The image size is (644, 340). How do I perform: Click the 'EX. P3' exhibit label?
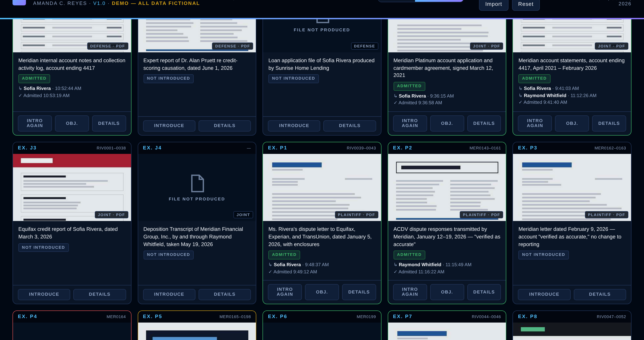point(527,148)
